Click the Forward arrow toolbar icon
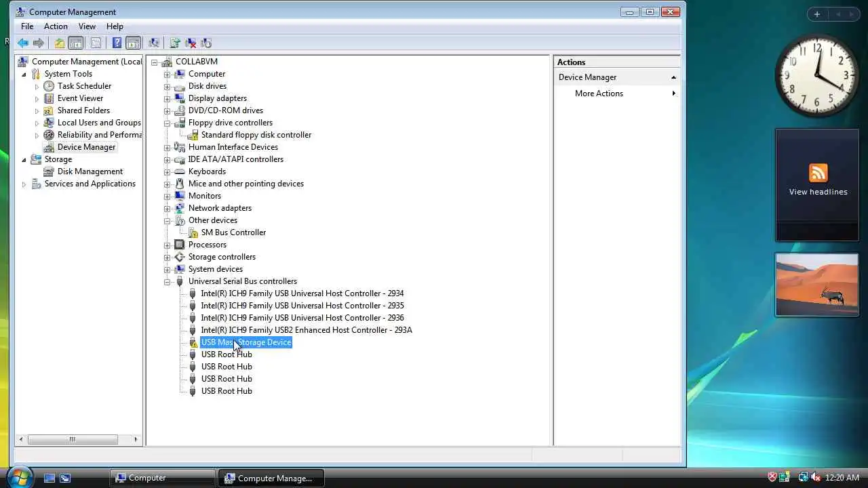Screen dimensions: 868x488 [39, 43]
